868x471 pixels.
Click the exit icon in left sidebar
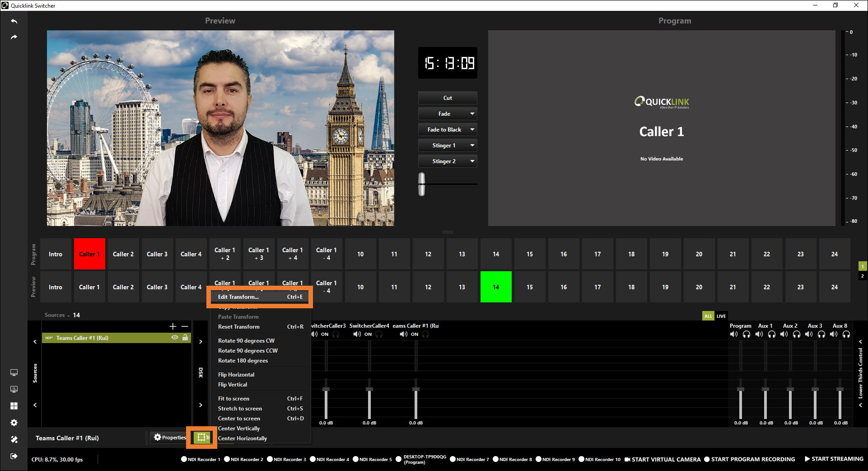(14, 456)
